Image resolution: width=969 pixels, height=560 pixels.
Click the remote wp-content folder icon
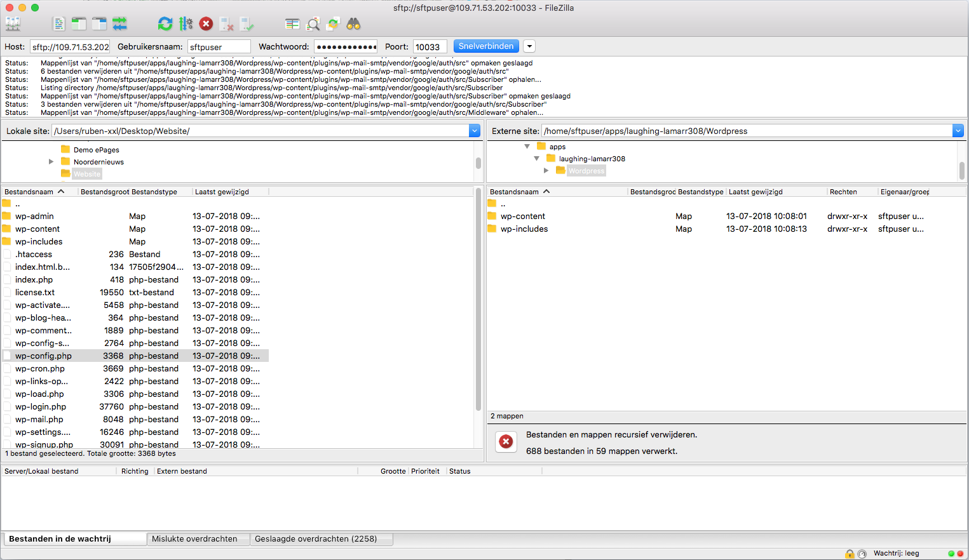pyautogui.click(x=492, y=216)
